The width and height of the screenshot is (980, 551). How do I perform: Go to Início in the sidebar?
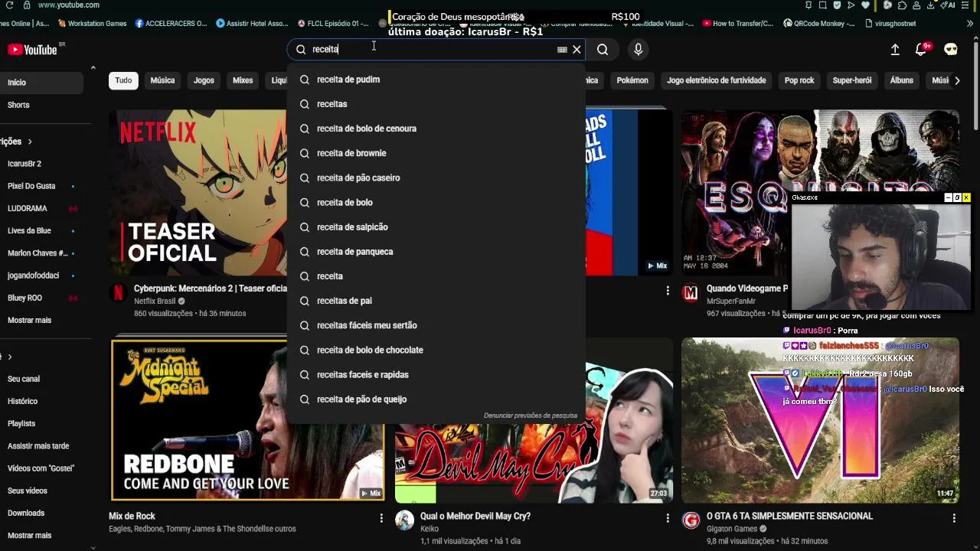[42, 83]
